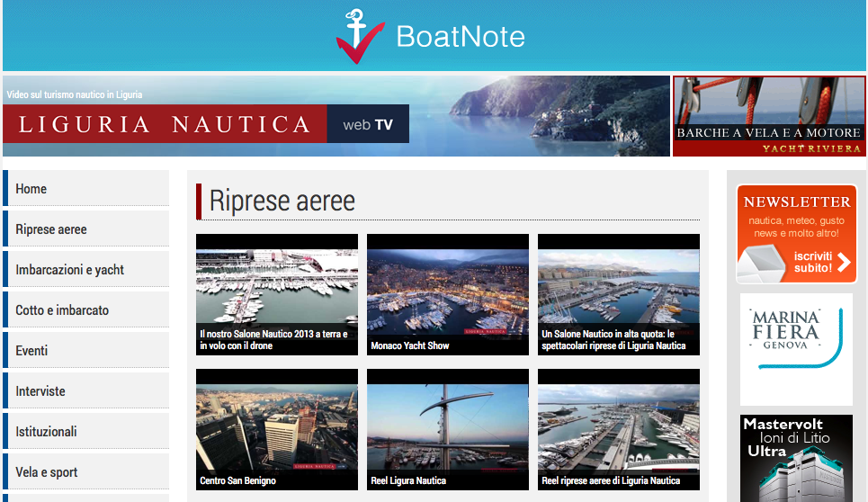The height and width of the screenshot is (502, 868).
Task: Open the Yacht Riviera barche a vela ad
Action: [x=769, y=116]
